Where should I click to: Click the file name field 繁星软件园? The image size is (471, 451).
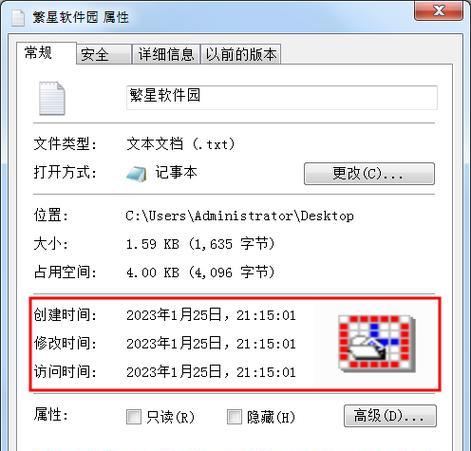(282, 97)
